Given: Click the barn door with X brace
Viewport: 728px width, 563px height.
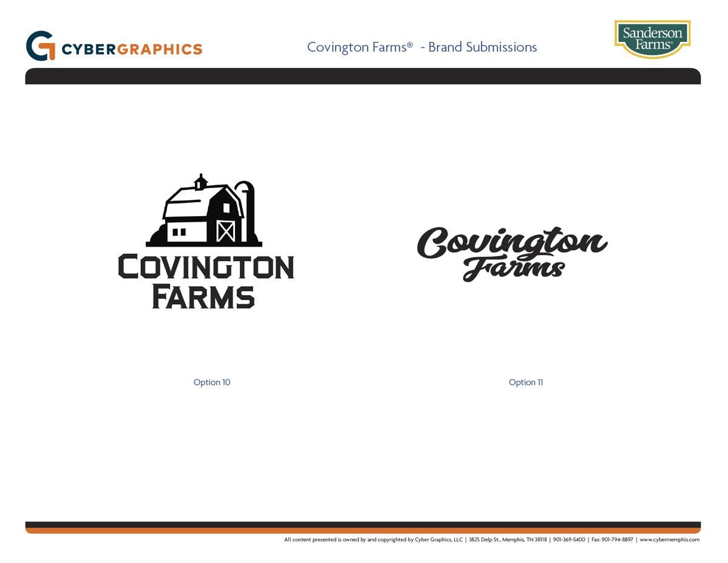Looking at the screenshot, I should [x=225, y=231].
